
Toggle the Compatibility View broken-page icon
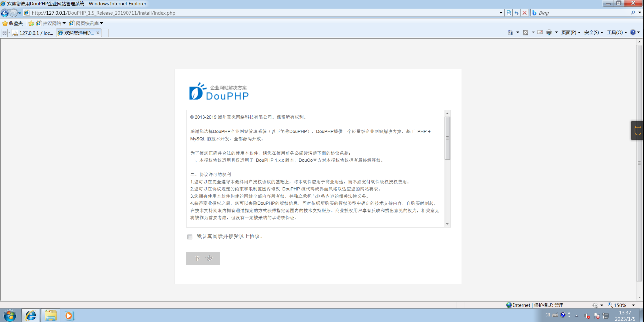(509, 13)
